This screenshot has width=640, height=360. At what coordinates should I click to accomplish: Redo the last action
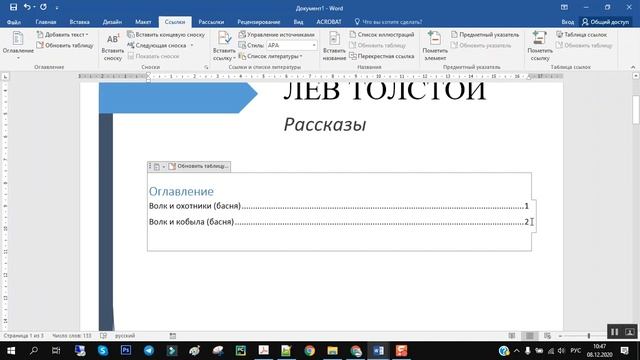43,7
